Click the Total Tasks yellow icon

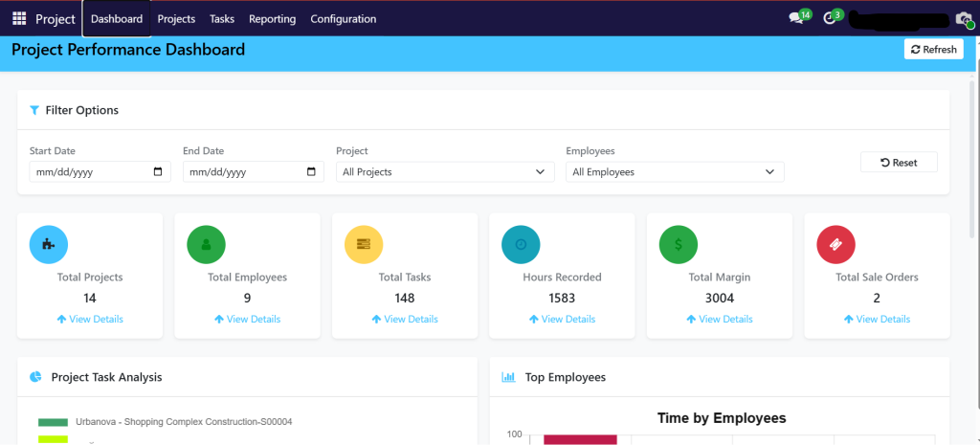coord(364,244)
